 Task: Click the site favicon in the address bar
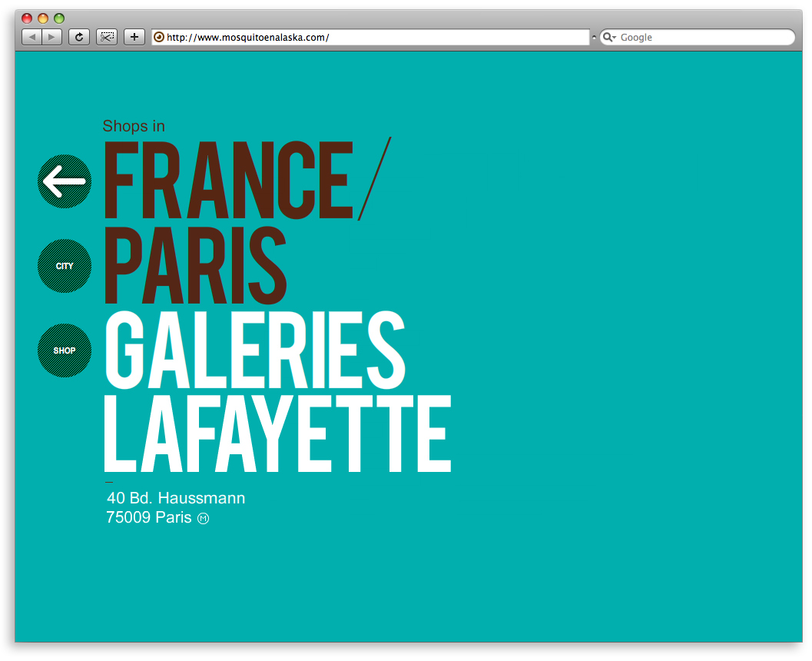pyautogui.click(x=159, y=37)
